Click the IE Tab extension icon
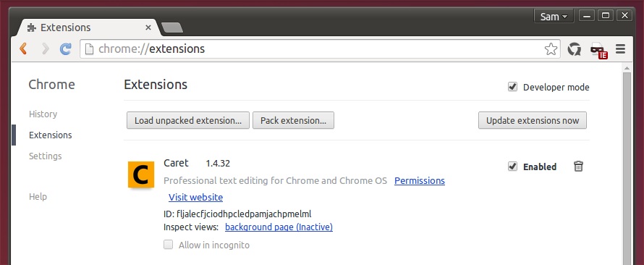 (x=598, y=50)
